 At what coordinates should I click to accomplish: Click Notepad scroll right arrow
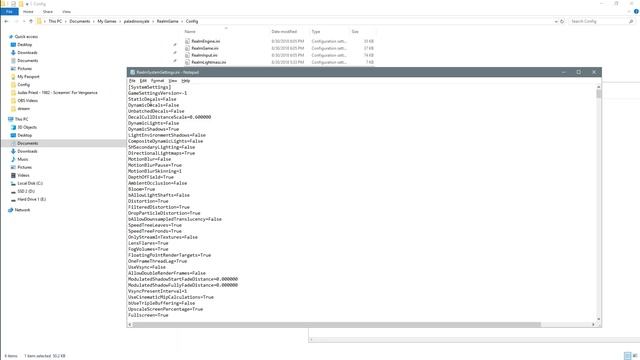click(593, 324)
